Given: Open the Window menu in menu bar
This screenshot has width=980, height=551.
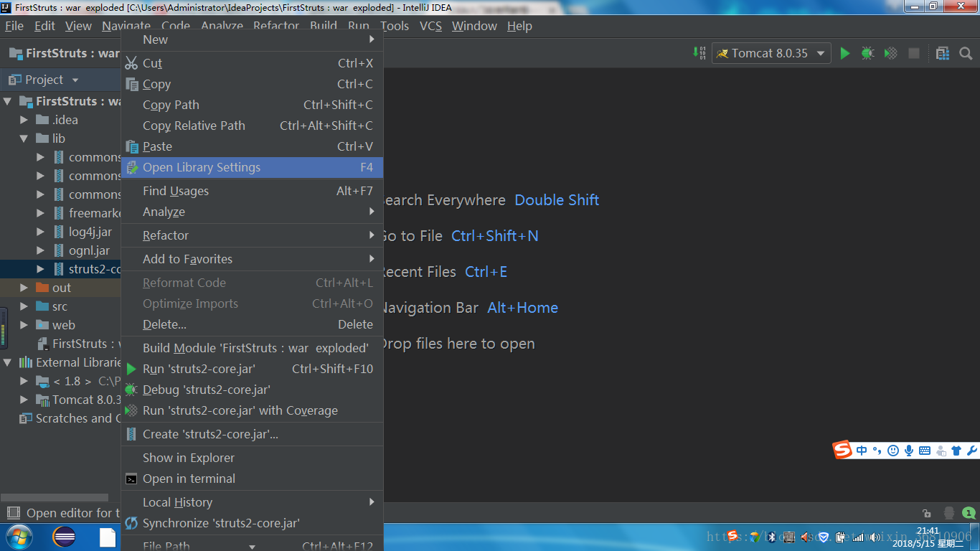Looking at the screenshot, I should click(x=474, y=26).
